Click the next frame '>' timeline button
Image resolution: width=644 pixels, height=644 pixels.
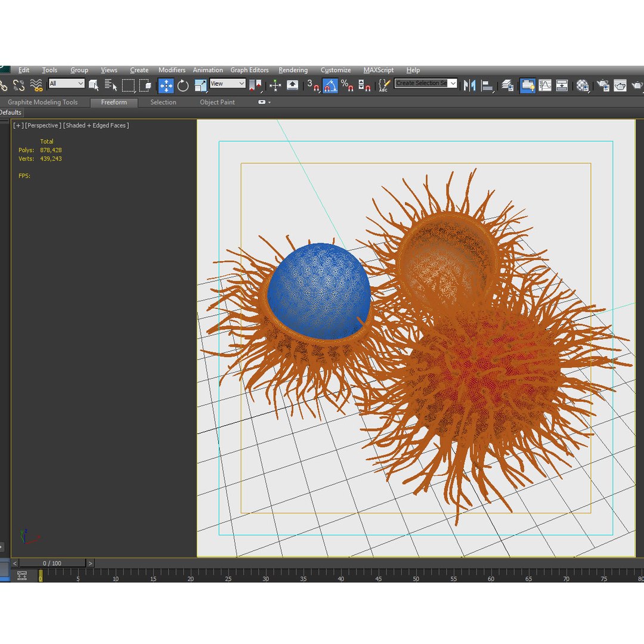pyautogui.click(x=91, y=563)
